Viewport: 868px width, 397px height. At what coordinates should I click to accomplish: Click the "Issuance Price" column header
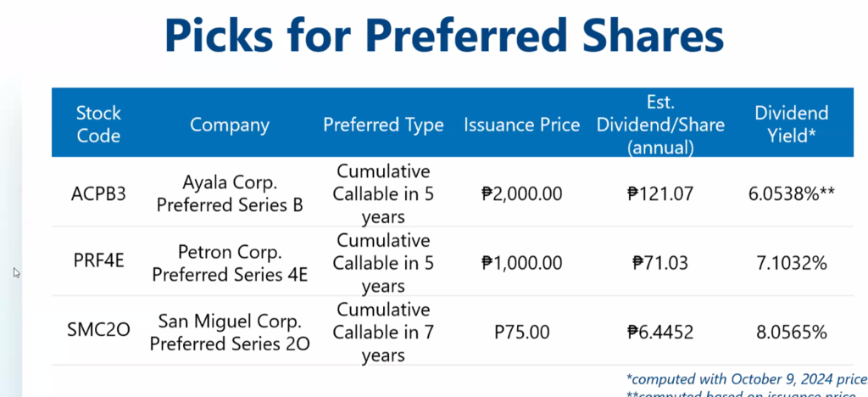click(x=522, y=125)
